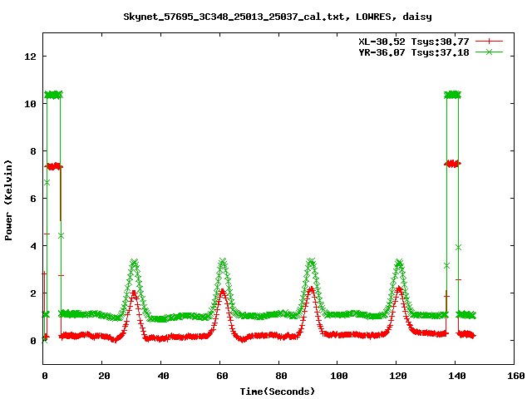The height and width of the screenshot is (399, 532).
Task: Click the x-axis tick label 120
Action: (398, 376)
